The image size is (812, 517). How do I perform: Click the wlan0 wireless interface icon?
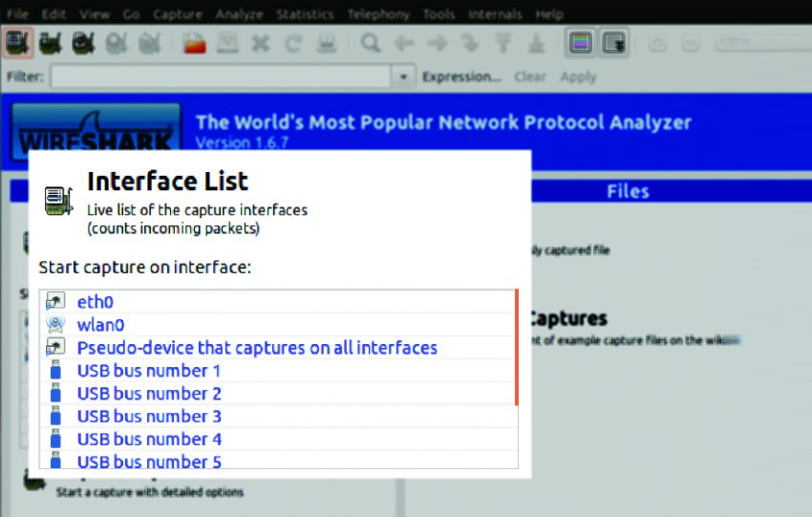[55, 325]
